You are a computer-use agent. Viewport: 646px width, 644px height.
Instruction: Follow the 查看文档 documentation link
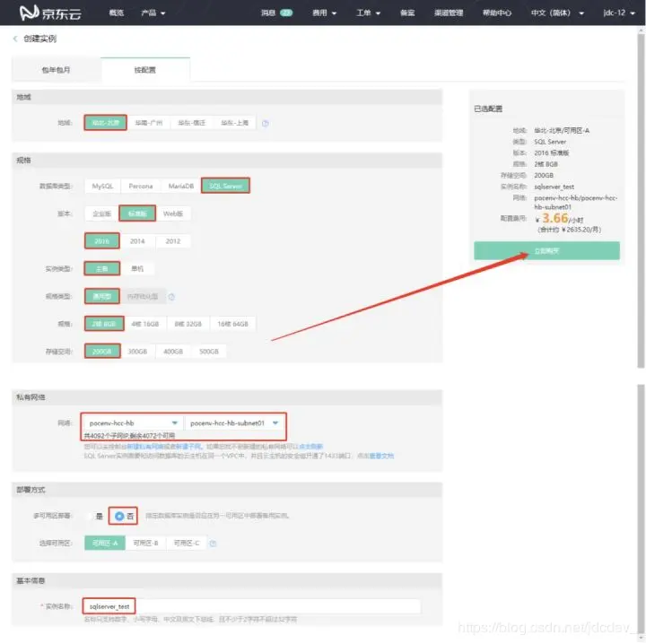click(381, 457)
